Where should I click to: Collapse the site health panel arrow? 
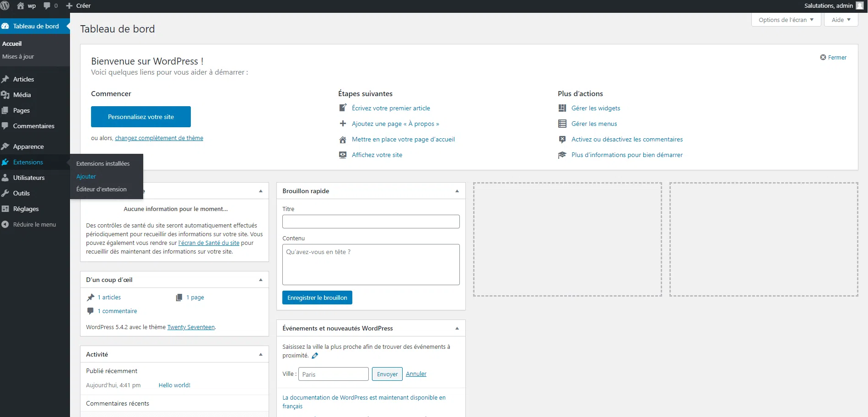261,191
